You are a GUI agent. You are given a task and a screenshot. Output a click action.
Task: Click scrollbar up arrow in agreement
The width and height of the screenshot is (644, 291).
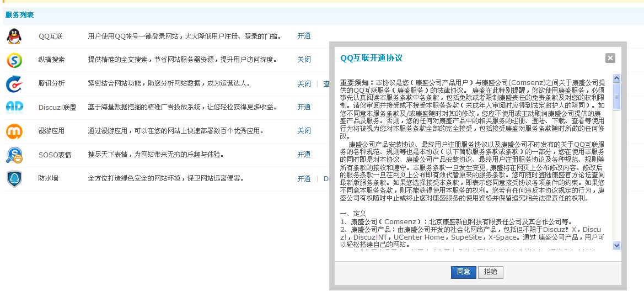tap(616, 78)
